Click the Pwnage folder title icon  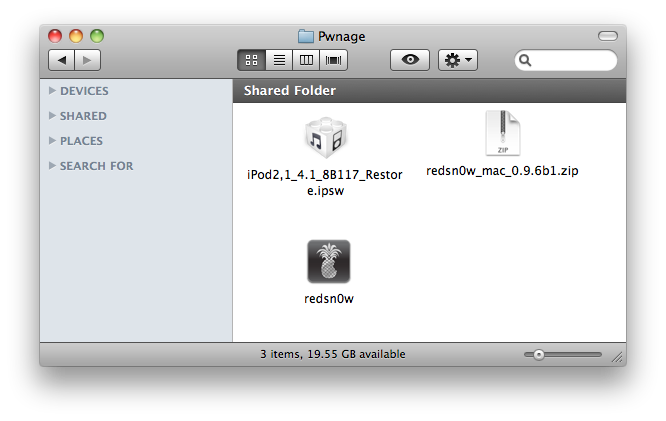pos(306,37)
